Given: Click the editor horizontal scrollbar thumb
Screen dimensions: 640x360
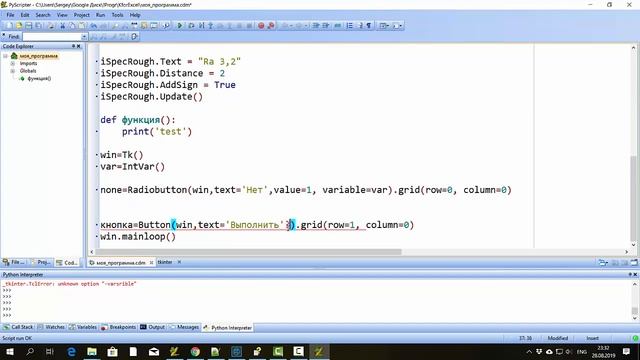Looking at the screenshot, I should pos(248,252).
